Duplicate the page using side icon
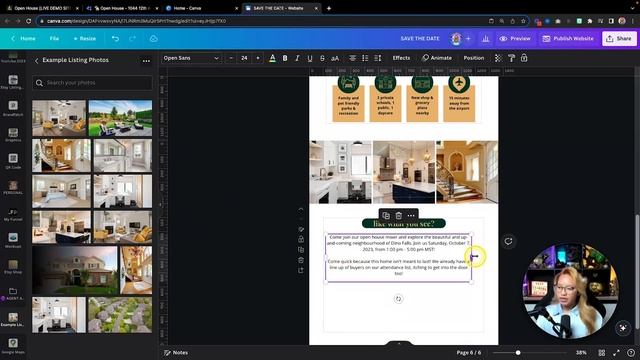The image size is (640, 360). pos(301,249)
